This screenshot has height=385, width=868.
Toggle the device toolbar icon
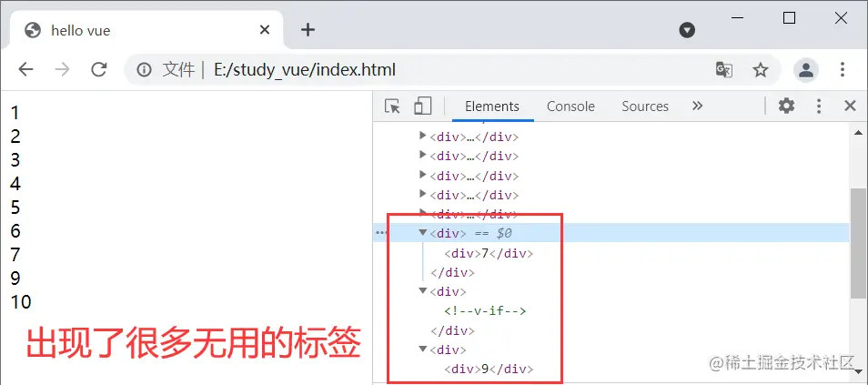click(422, 106)
